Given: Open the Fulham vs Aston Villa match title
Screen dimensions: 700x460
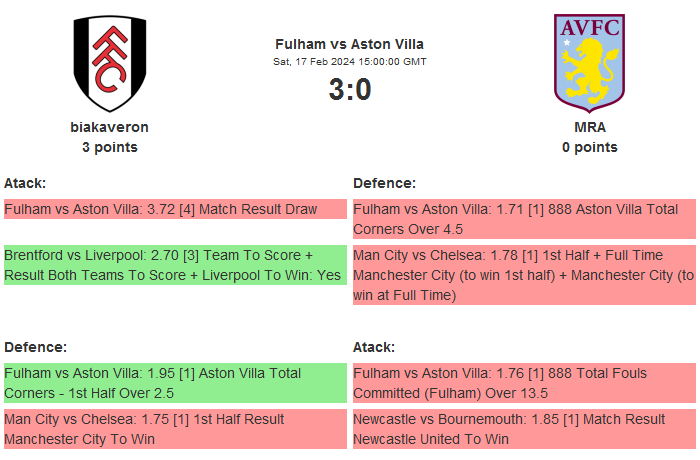Looking at the screenshot, I should (349, 44).
